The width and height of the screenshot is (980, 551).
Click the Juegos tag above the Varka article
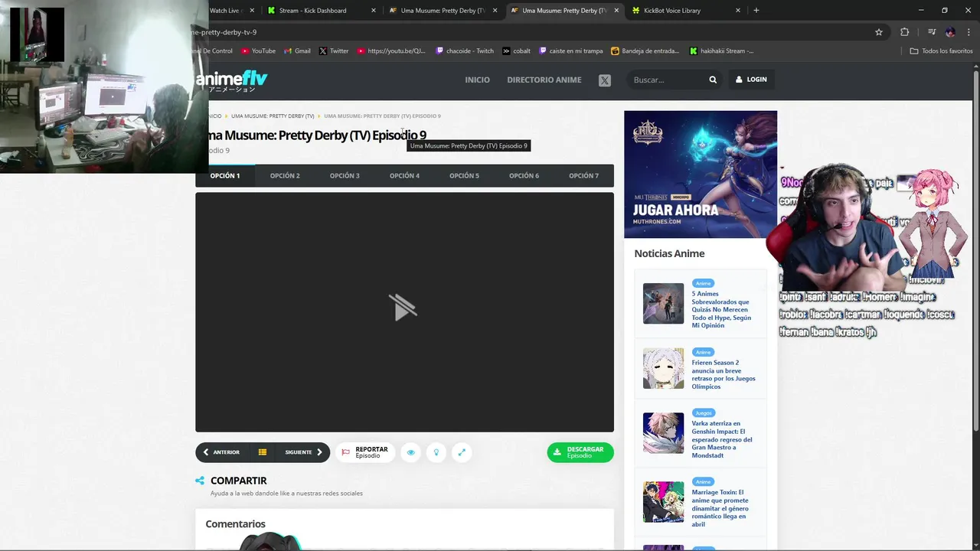click(703, 413)
